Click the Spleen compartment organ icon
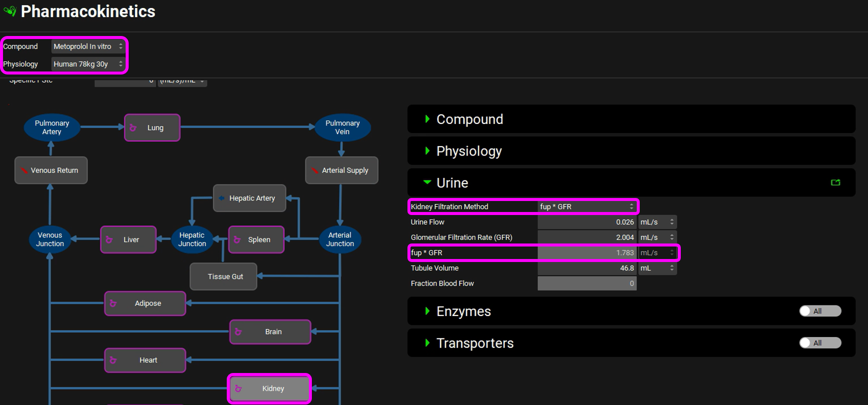The width and height of the screenshot is (868, 405). 237,240
